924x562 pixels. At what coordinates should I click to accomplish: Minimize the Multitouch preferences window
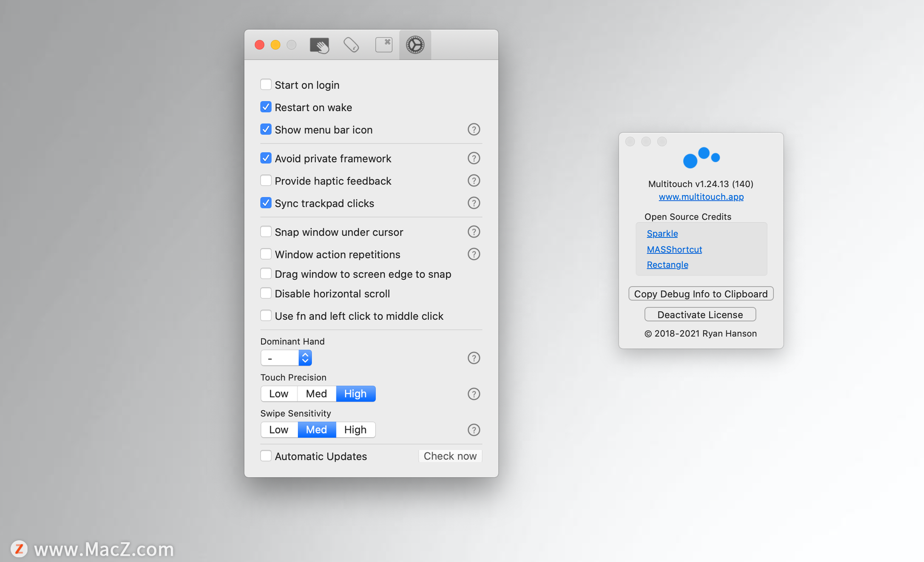(275, 45)
